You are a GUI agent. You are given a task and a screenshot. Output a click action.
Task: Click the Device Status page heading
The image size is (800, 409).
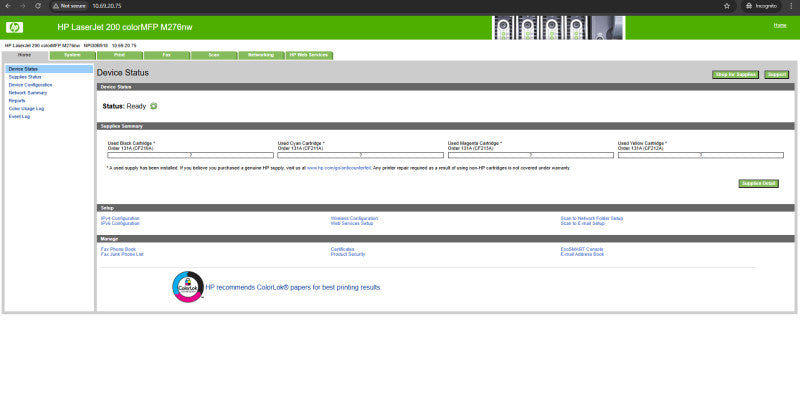point(122,73)
